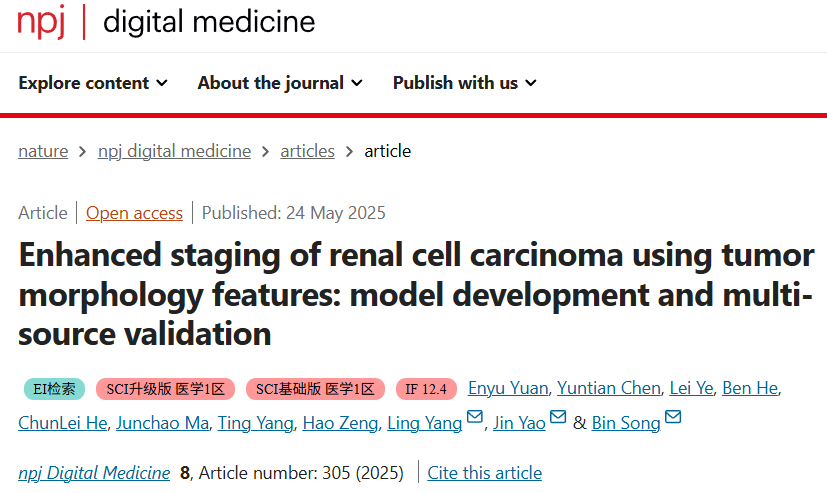Open author Enyu Yuan's profile

[508, 388]
